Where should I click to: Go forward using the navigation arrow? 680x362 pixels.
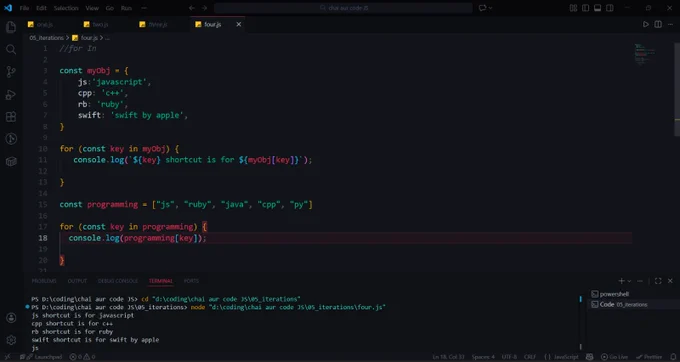click(x=204, y=8)
